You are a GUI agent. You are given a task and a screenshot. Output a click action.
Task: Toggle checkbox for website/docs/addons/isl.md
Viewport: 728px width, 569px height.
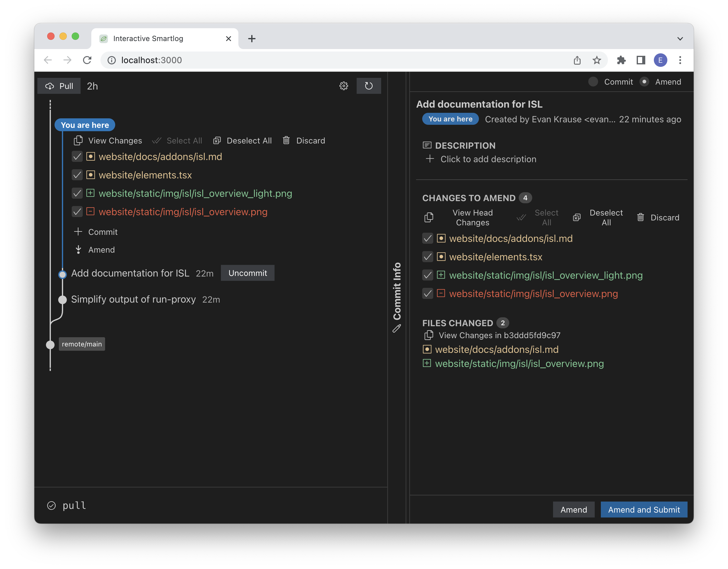[x=77, y=156]
